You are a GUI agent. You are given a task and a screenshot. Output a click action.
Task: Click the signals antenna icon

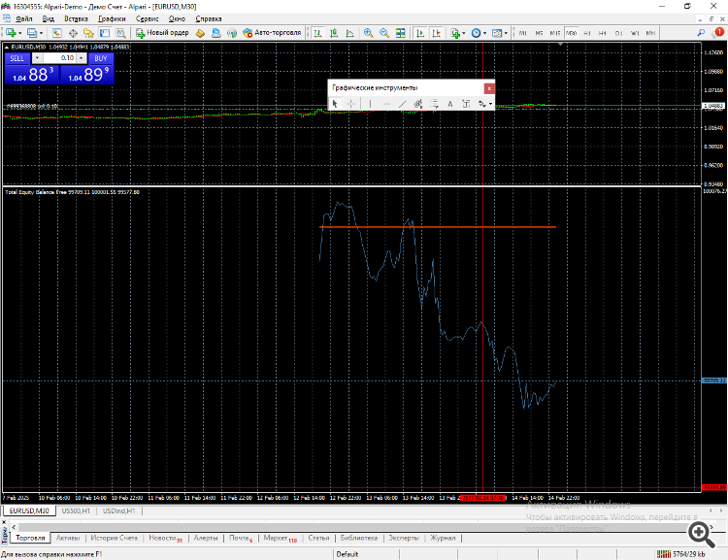(x=232, y=33)
